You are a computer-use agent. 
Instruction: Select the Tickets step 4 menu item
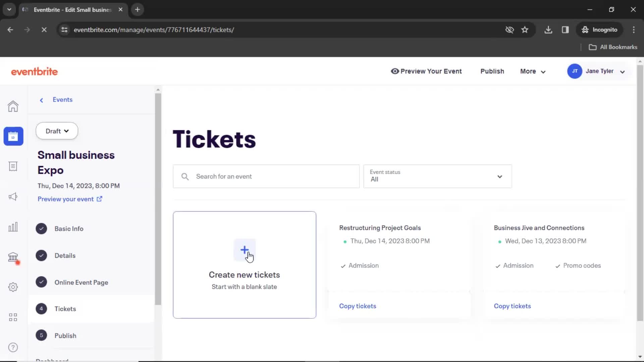[x=65, y=308]
